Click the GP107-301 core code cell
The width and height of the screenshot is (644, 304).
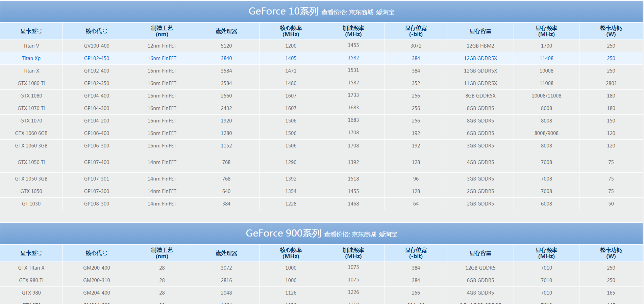pyautogui.click(x=97, y=179)
